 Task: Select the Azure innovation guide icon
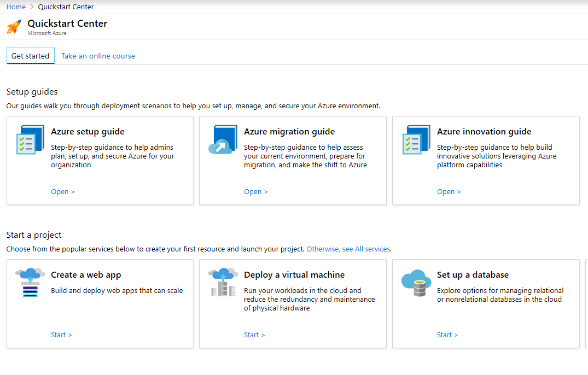coord(416,140)
